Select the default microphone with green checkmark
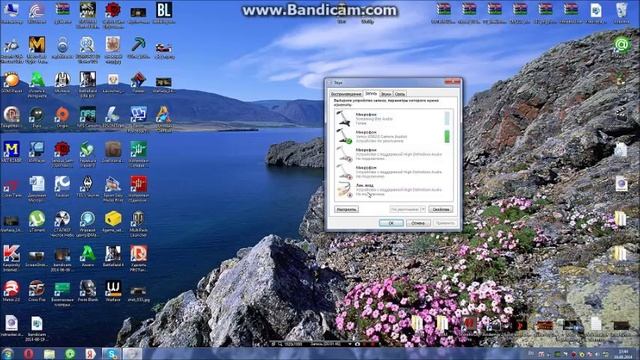 coord(393,136)
